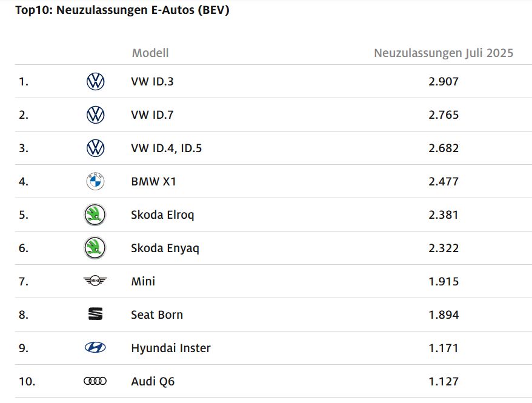Click the Mini winged logo
Screen dimensions: 532x403
coord(95,281)
